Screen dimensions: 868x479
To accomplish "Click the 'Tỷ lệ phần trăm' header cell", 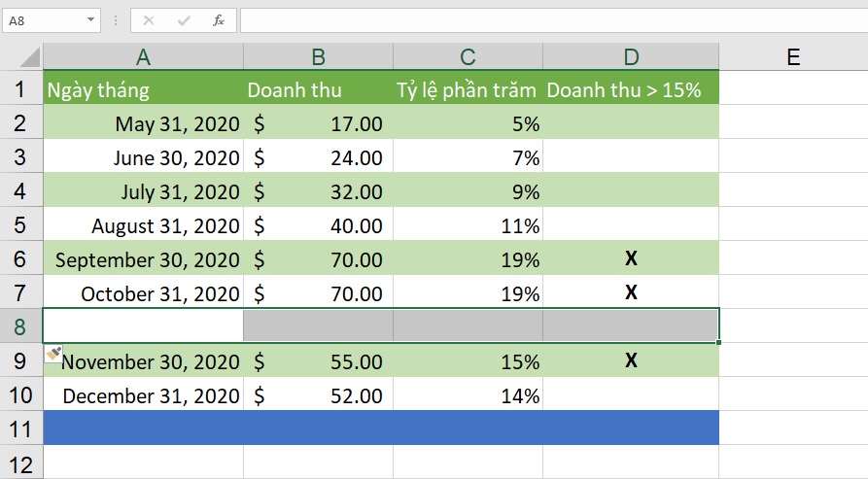I will click(468, 88).
